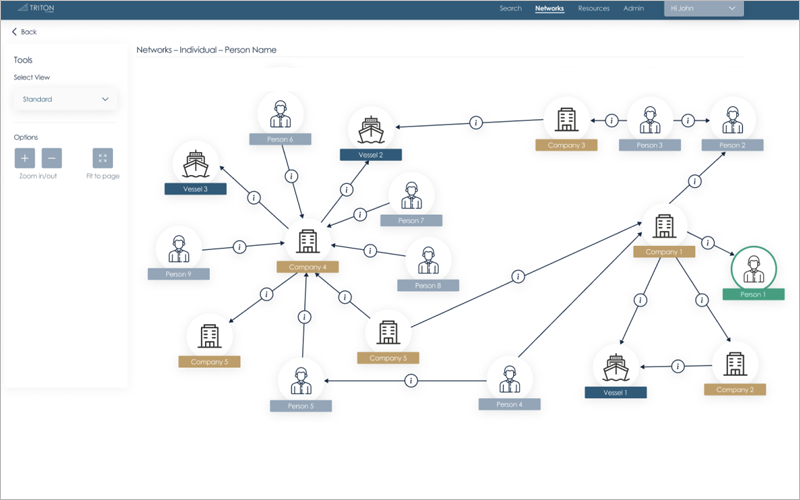Open info icon between Person 9 and Company 4
This screenshot has height=500, width=800.
tap(240, 246)
